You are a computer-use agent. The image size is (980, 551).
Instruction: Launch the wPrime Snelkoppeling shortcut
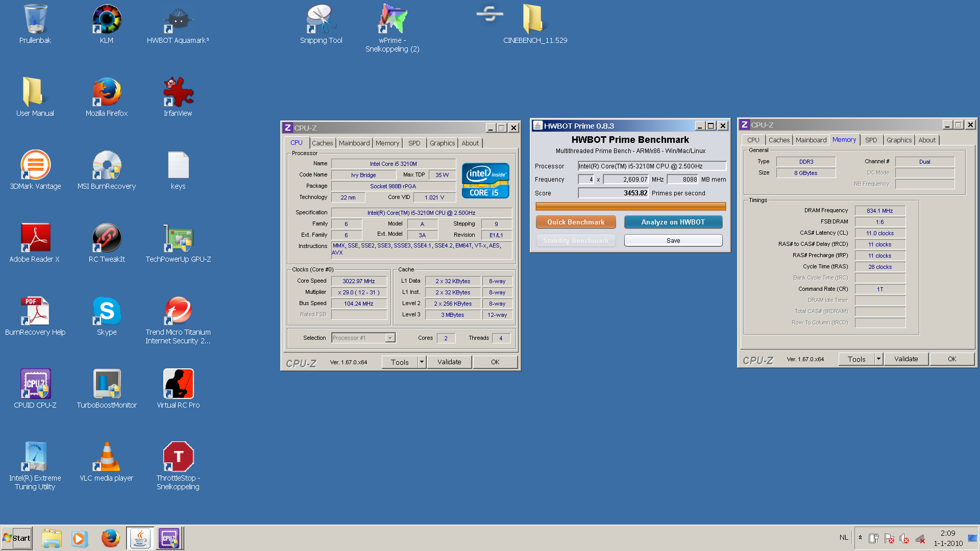pyautogui.click(x=393, y=28)
